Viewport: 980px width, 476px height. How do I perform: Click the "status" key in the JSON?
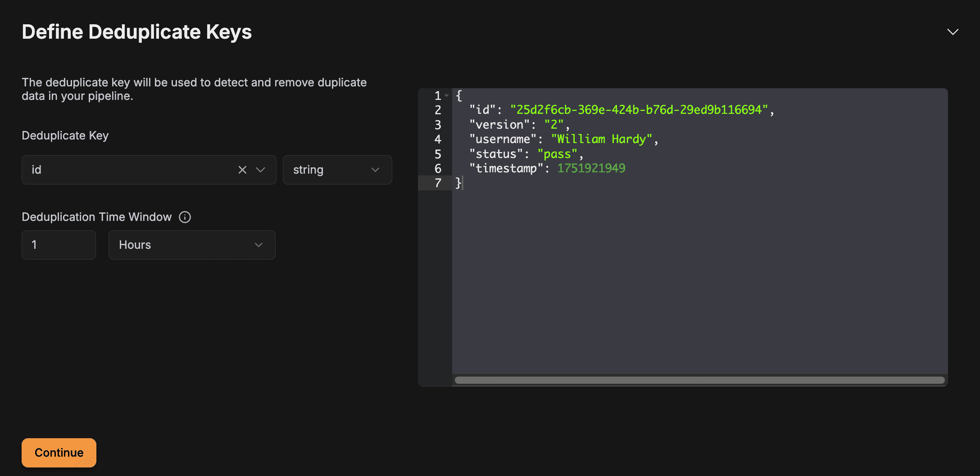[x=496, y=154]
